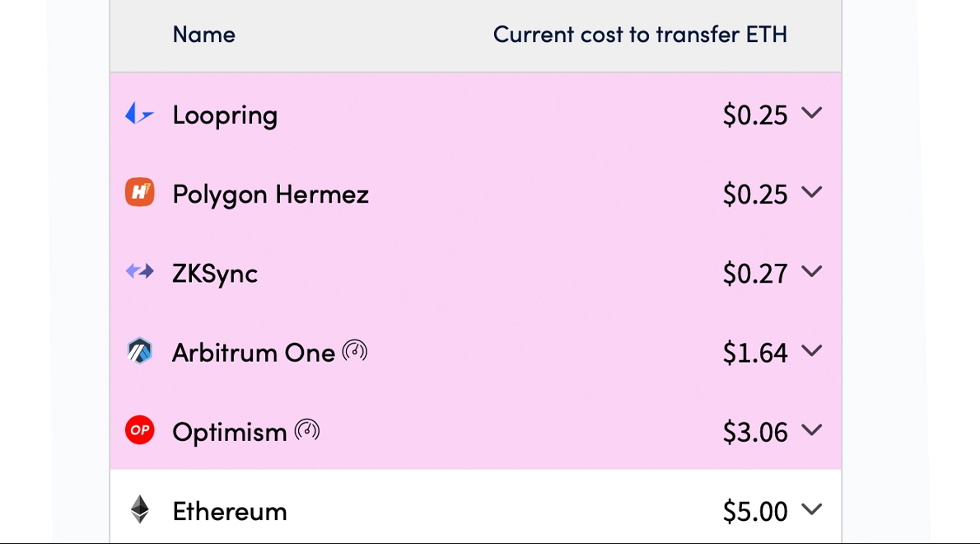This screenshot has width=980, height=544.
Task: Expand the ZKSync row chevron
Action: coord(812,272)
